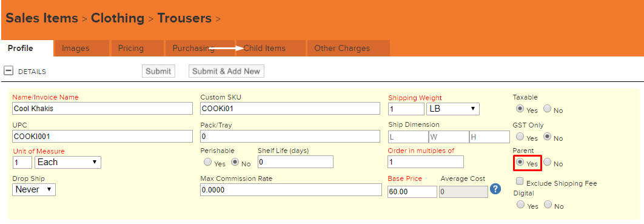Collapse the Details section

(x=8, y=70)
